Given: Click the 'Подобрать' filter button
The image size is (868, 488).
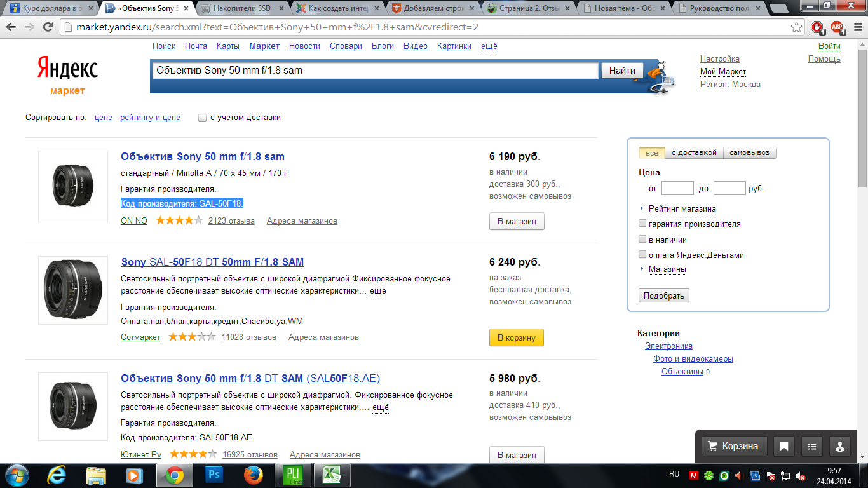Looking at the screenshot, I should 664,296.
